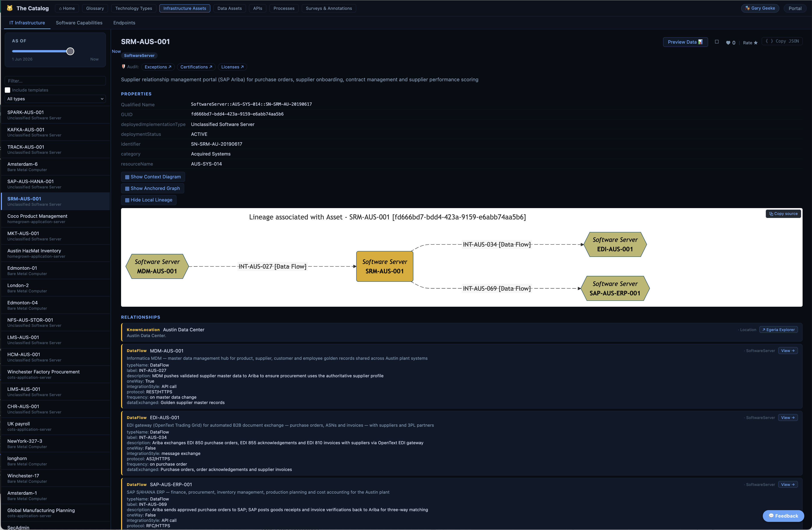Select Winchester Factory Procurement entry
The image size is (812, 530).
pos(55,375)
